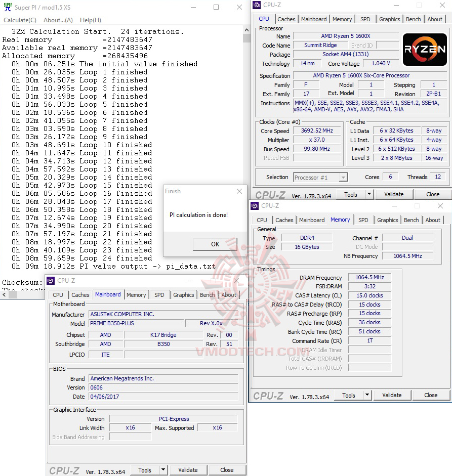Click the Super PI application icon in title bar
This screenshot has width=452, height=476.
click(x=7, y=7)
